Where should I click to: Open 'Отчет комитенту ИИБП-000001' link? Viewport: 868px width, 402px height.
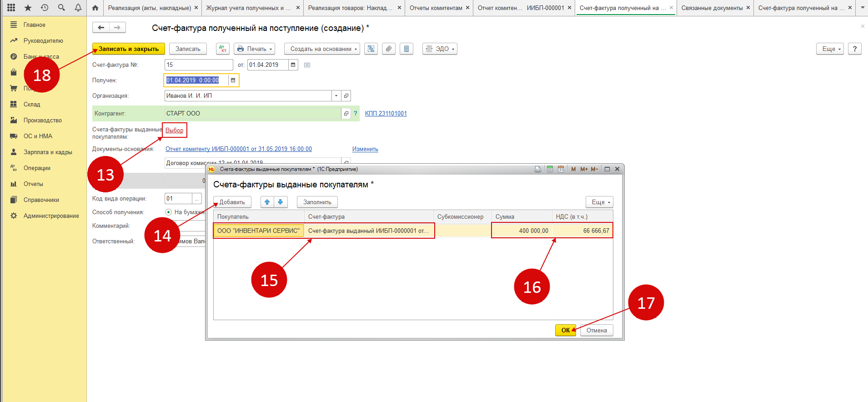239,149
